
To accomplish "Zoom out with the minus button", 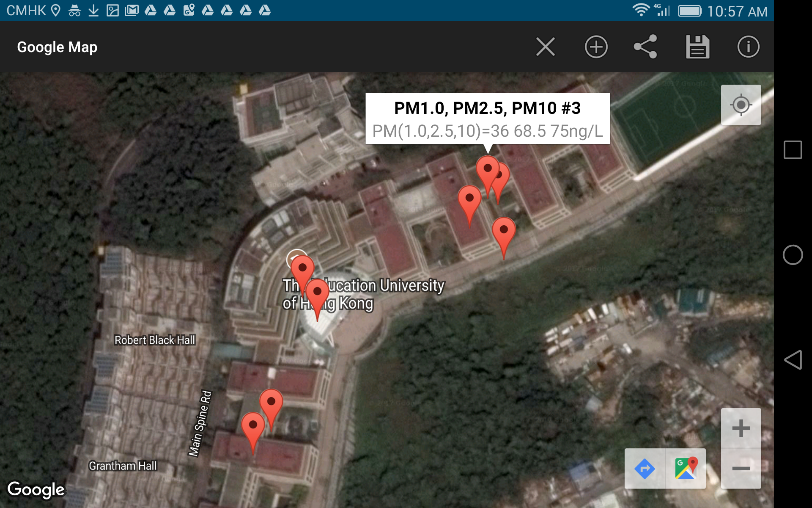I will (x=741, y=468).
